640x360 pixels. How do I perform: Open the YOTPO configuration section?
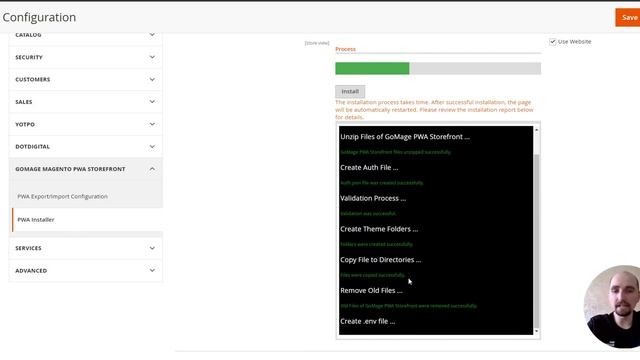86,124
